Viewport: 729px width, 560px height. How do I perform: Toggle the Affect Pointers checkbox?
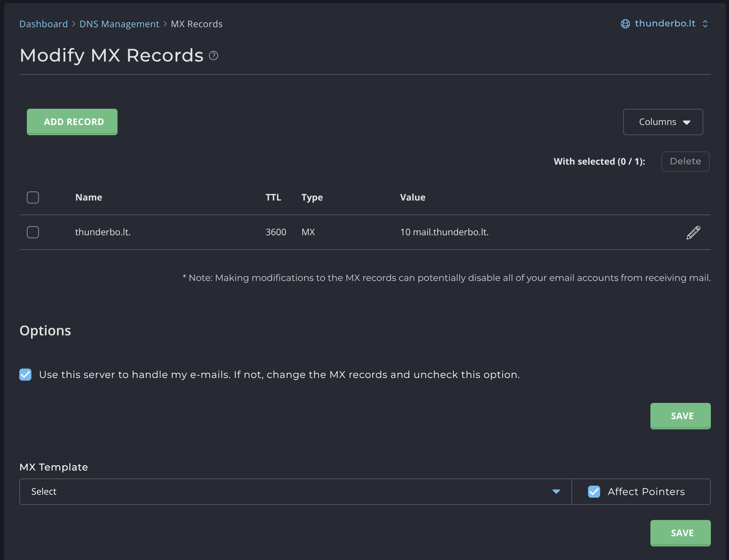point(594,492)
